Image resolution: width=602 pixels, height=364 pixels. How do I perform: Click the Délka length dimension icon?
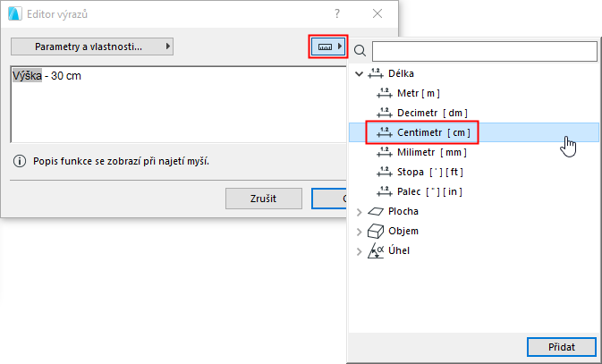tap(376, 73)
